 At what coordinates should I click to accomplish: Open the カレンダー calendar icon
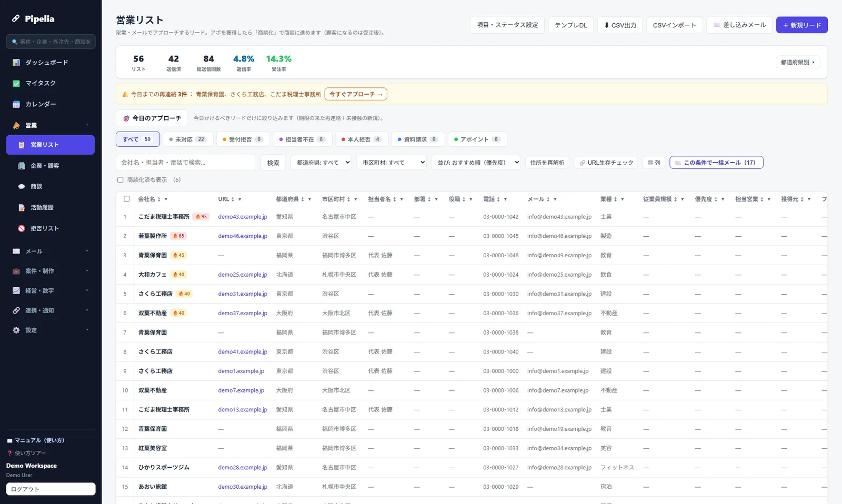pos(16,104)
